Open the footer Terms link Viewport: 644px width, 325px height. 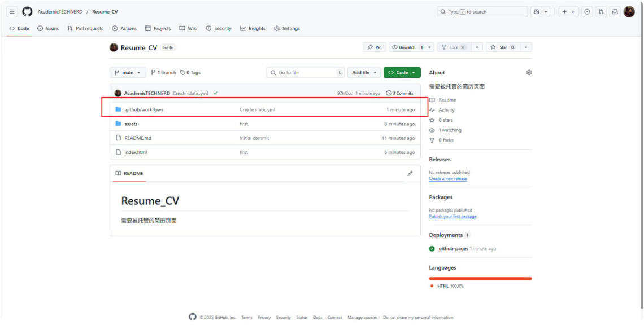point(247,318)
